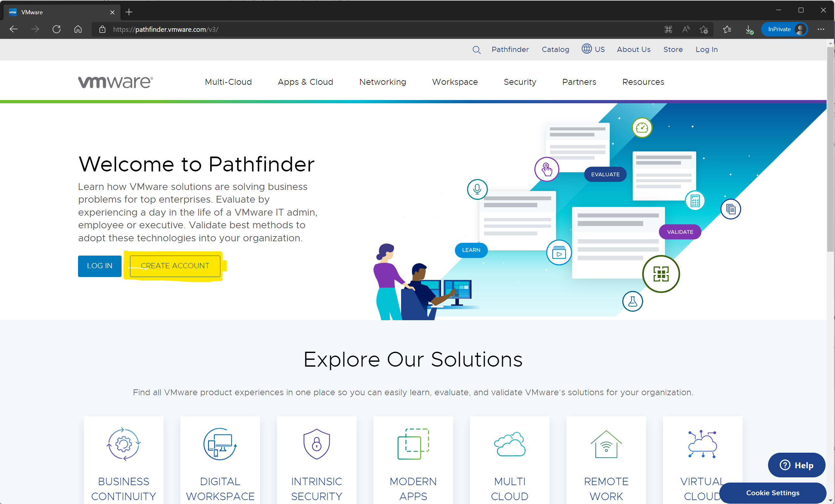Click the Digital Workspace devices icon

[220, 444]
